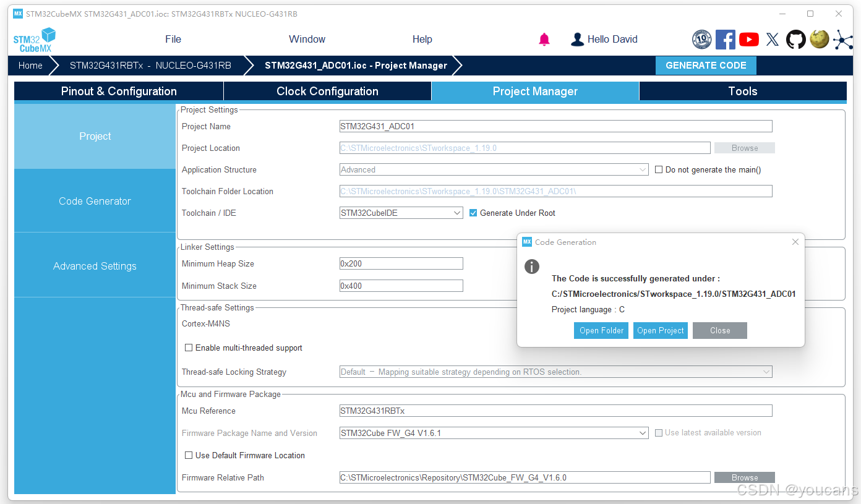Click Browse next to Project Location

(745, 148)
